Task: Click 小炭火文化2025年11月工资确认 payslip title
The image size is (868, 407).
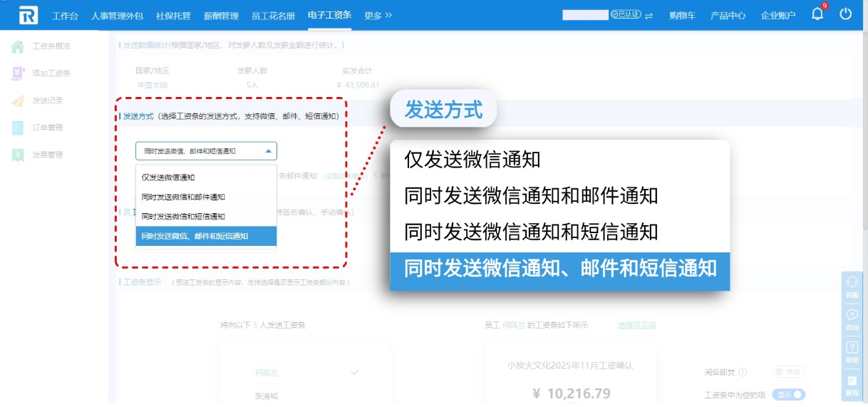Action: tap(570, 365)
